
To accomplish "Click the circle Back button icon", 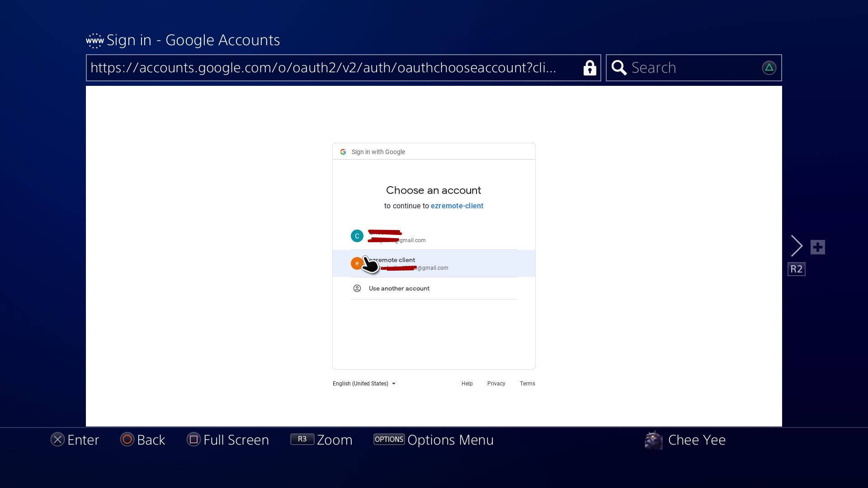I will 127,440.
